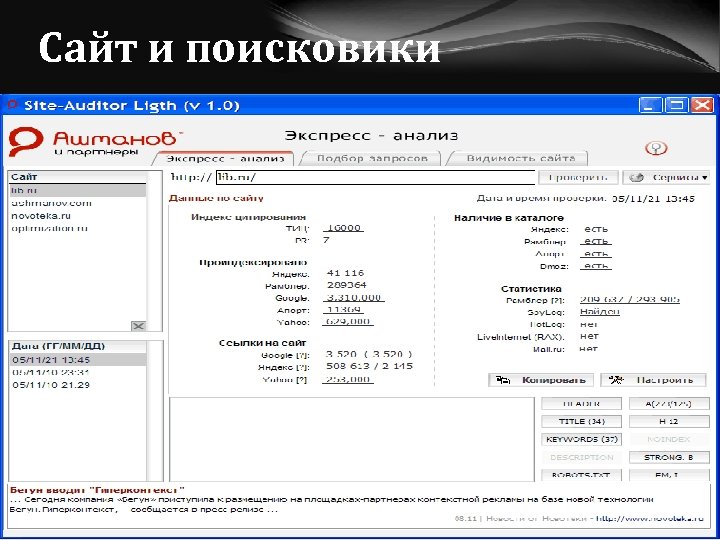This screenshot has height=540, width=720.
Task: Click the Настроить button
Action: [653, 380]
